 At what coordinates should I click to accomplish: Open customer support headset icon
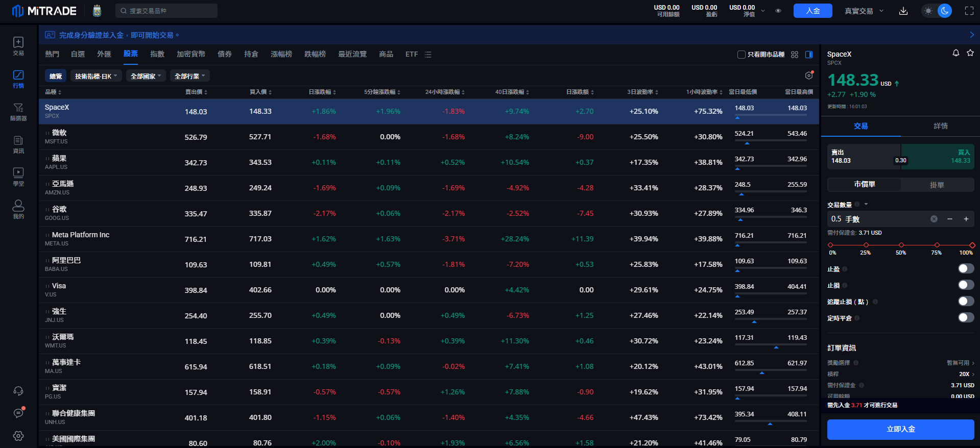tap(18, 391)
